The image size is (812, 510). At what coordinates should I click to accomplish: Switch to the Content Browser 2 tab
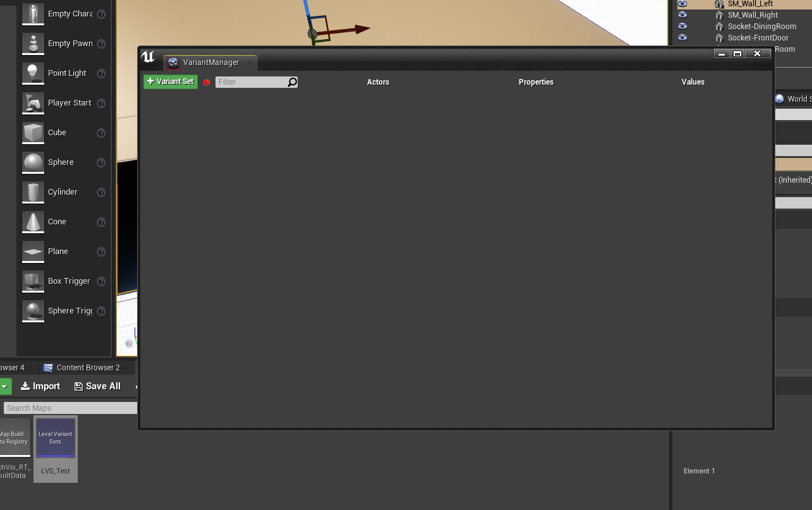pyautogui.click(x=88, y=368)
